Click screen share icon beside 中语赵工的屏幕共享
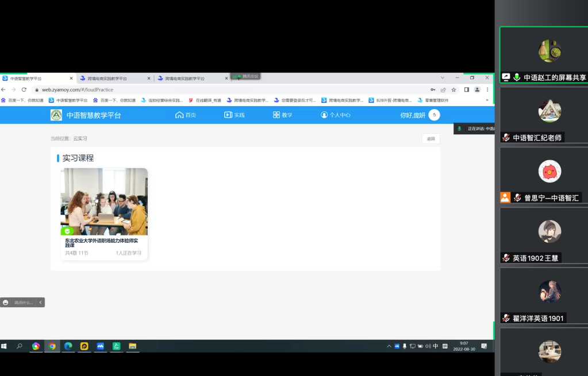 click(x=506, y=77)
